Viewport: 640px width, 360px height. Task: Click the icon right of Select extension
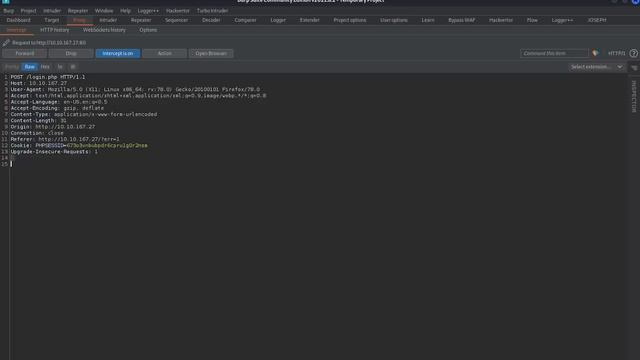[634, 67]
